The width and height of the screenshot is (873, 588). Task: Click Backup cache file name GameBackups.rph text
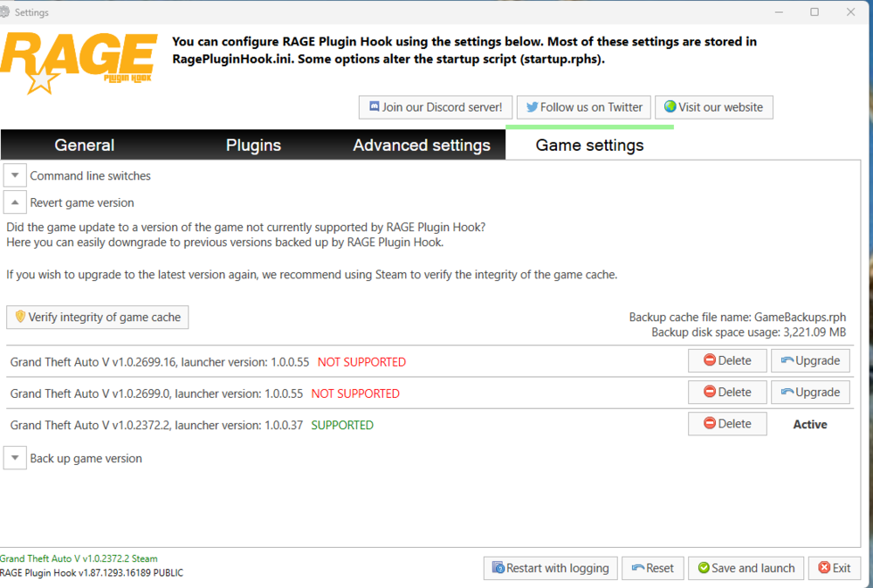pyautogui.click(x=738, y=317)
